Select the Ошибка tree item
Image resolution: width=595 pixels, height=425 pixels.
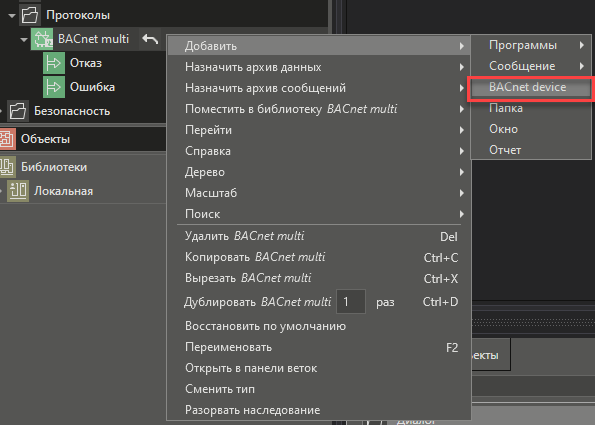92,87
